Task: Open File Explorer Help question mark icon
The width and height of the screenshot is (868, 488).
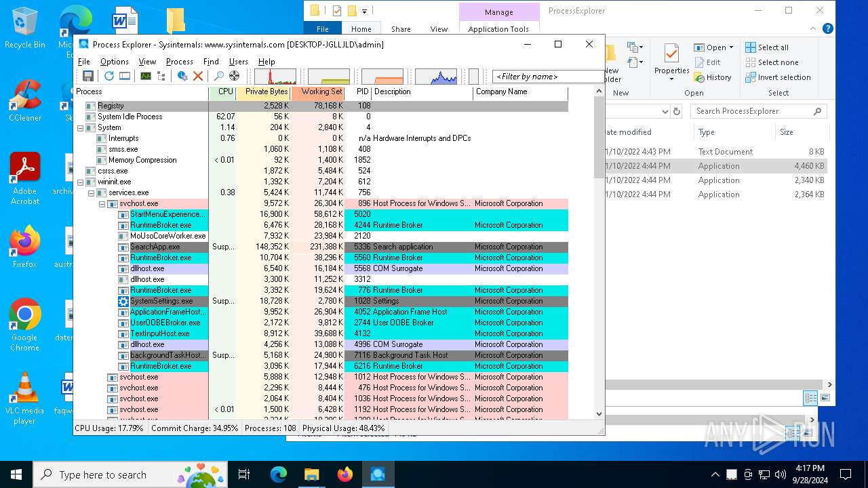Action: (827, 28)
